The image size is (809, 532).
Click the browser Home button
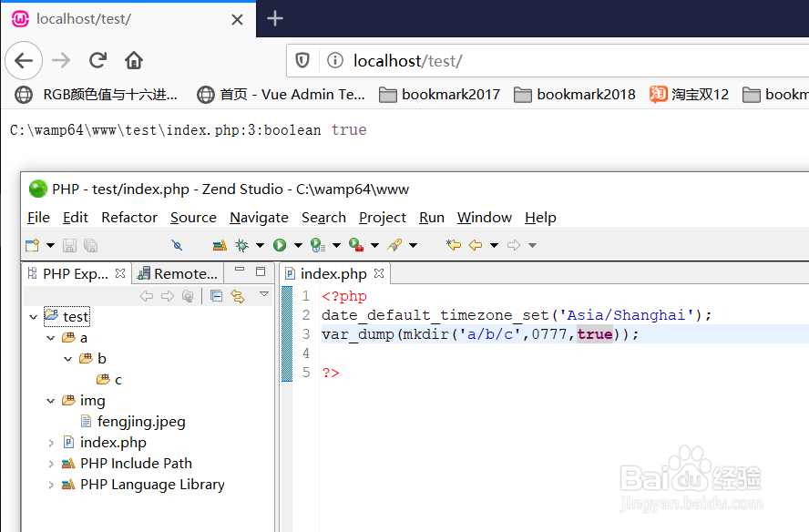pyautogui.click(x=134, y=60)
